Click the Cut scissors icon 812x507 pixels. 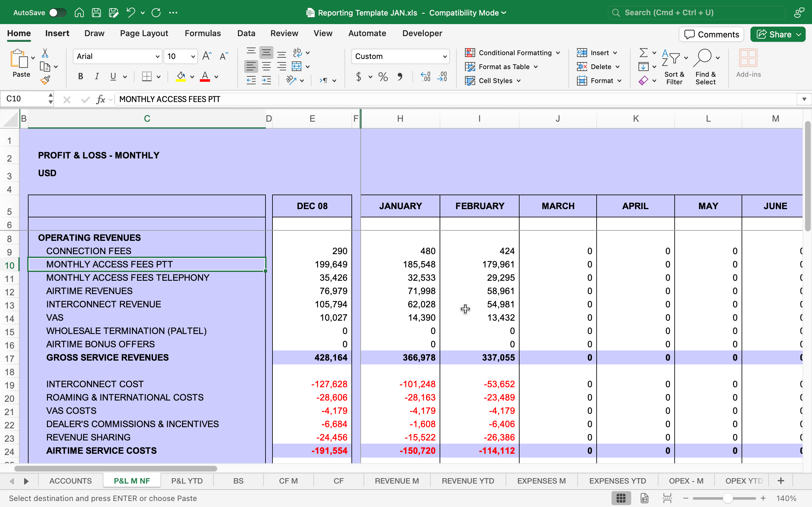pos(45,53)
